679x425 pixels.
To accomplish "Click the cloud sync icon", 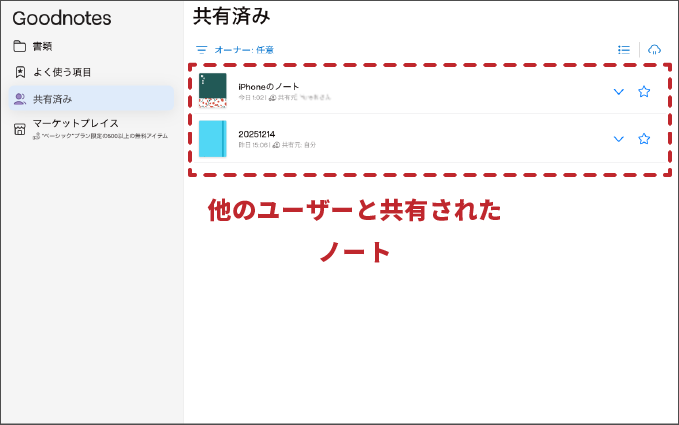I will [x=654, y=50].
